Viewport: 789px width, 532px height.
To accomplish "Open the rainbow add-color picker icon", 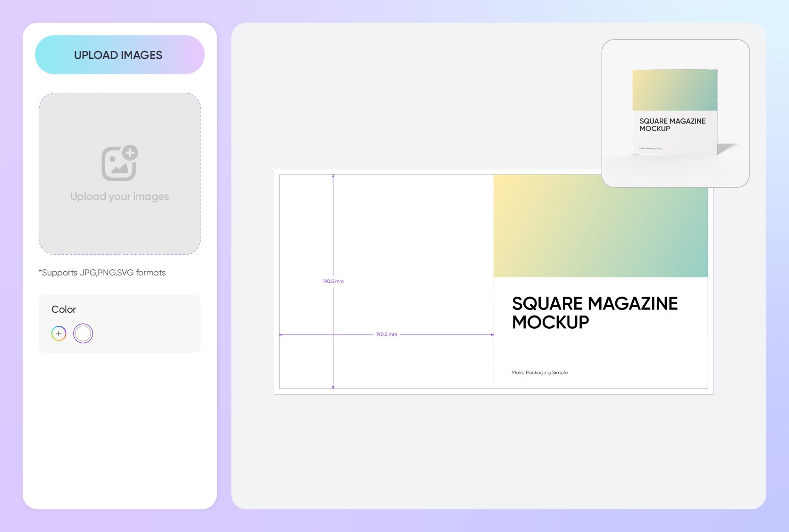I will (x=59, y=333).
